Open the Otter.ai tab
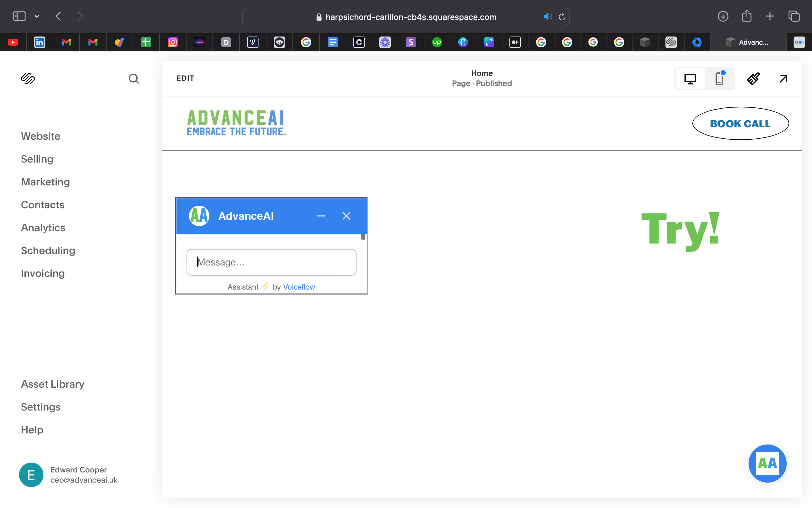This screenshot has width=812, height=508. tap(799, 42)
